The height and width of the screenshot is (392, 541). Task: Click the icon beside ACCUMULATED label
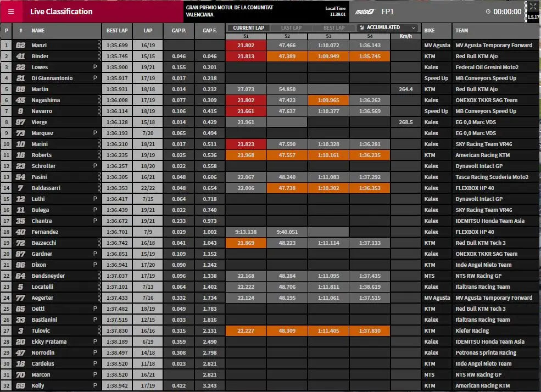(361, 27)
